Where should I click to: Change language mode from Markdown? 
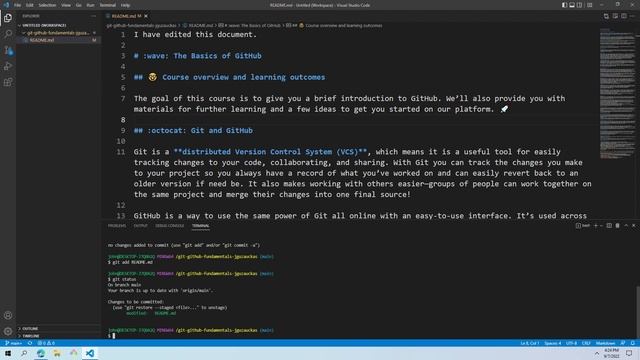[x=605, y=343]
